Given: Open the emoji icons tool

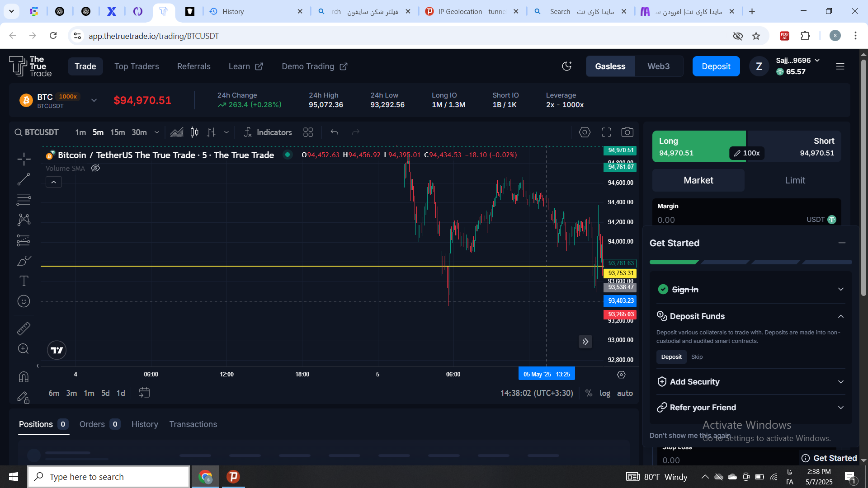Looking at the screenshot, I should click(24, 301).
